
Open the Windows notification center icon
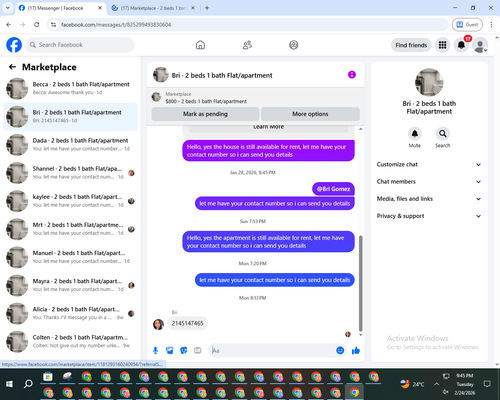[x=487, y=384]
